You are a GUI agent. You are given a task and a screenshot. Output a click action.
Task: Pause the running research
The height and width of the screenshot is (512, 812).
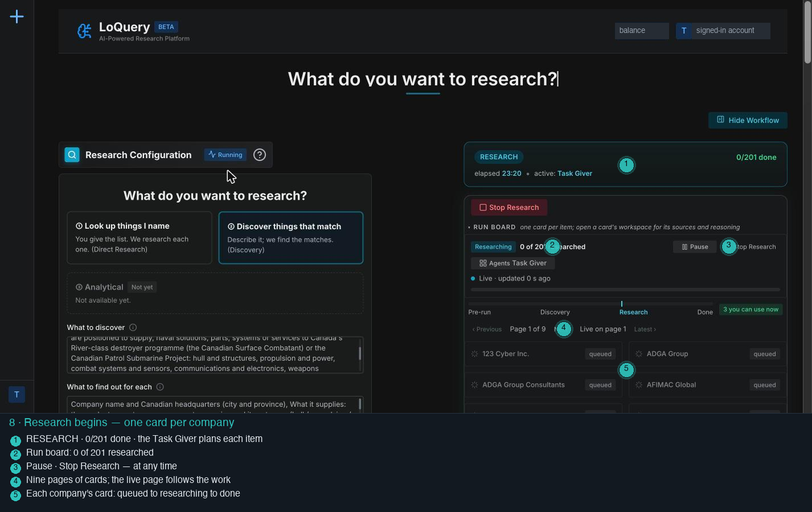click(x=695, y=247)
